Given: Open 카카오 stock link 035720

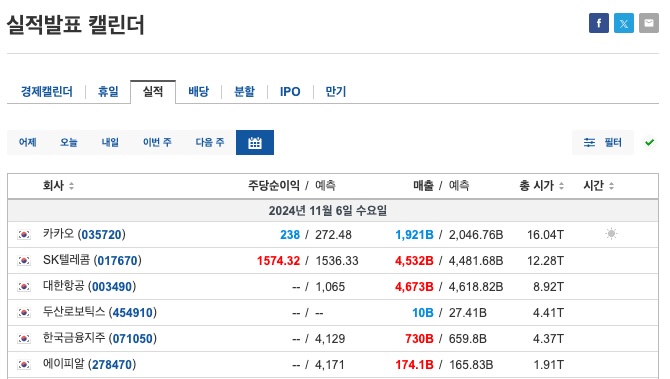Looking at the screenshot, I should point(102,235).
